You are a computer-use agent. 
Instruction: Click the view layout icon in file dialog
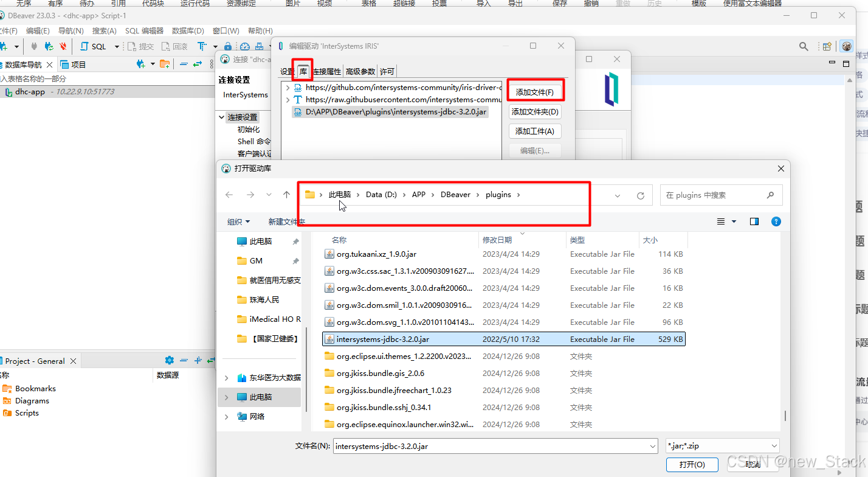pos(722,221)
